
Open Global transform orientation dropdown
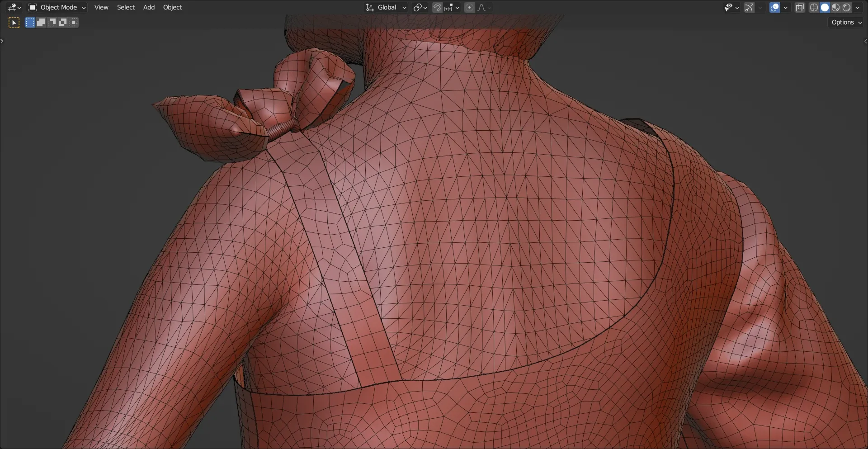386,7
